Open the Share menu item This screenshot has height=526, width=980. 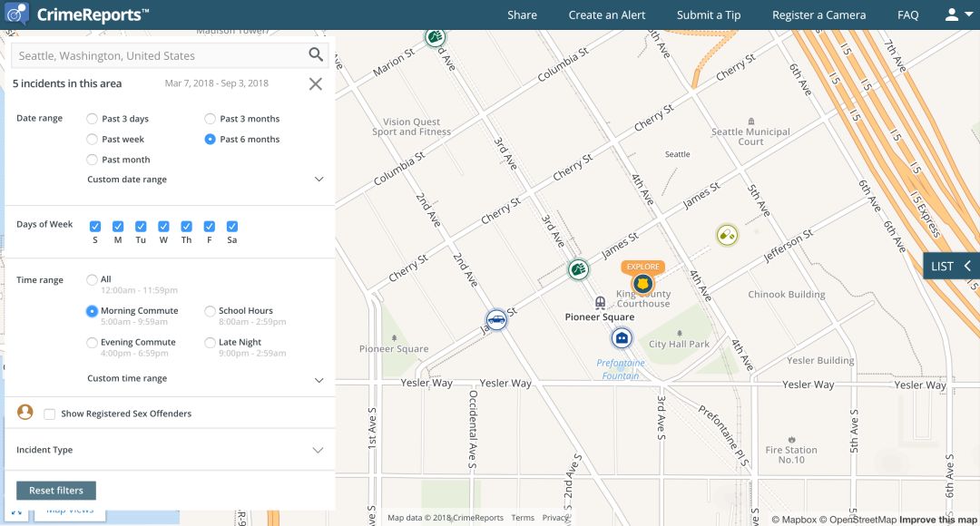[522, 15]
